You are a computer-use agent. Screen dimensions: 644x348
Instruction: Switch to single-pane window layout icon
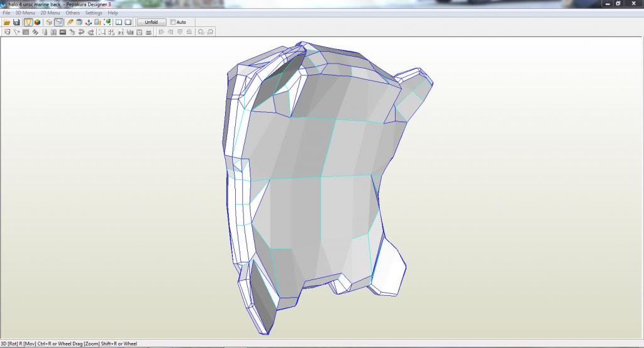[x=128, y=22]
